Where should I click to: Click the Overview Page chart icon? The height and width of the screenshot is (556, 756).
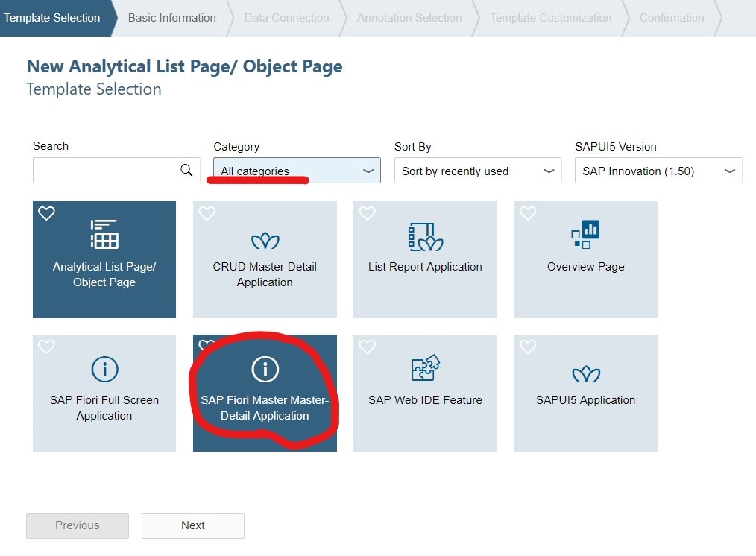[586, 234]
